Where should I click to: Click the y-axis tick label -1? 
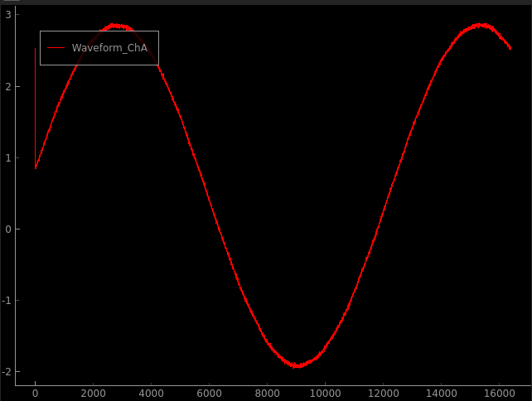click(x=6, y=300)
